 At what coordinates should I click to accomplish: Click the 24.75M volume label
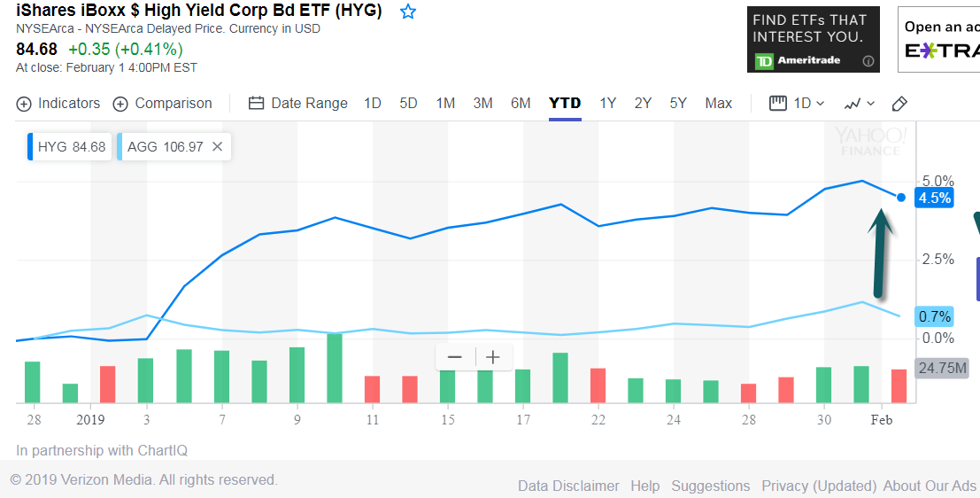pos(943,368)
